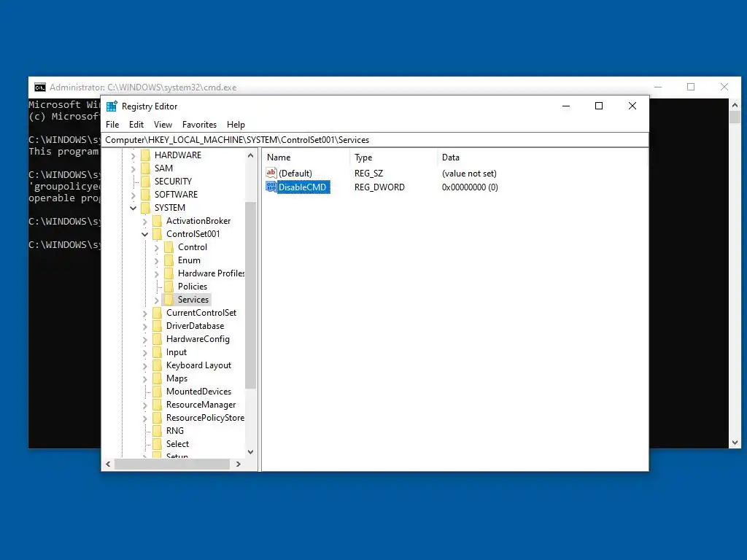Click the Enum folder icon

pyautogui.click(x=169, y=260)
